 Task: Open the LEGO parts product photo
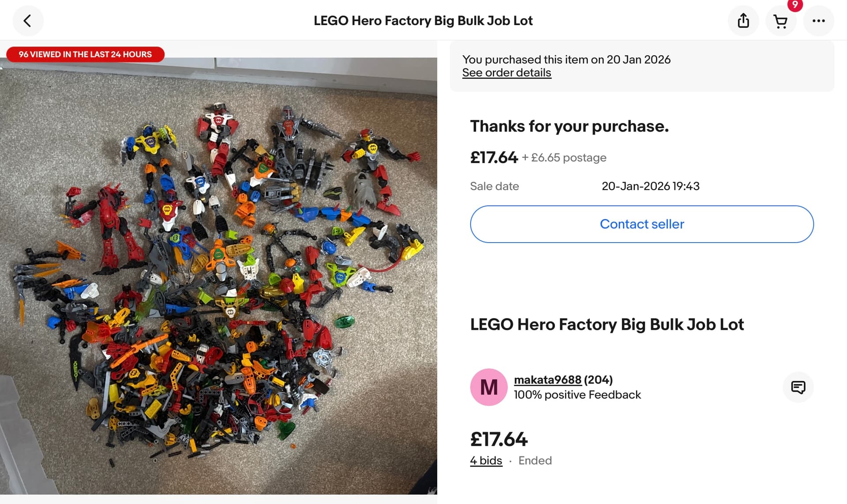click(218, 276)
